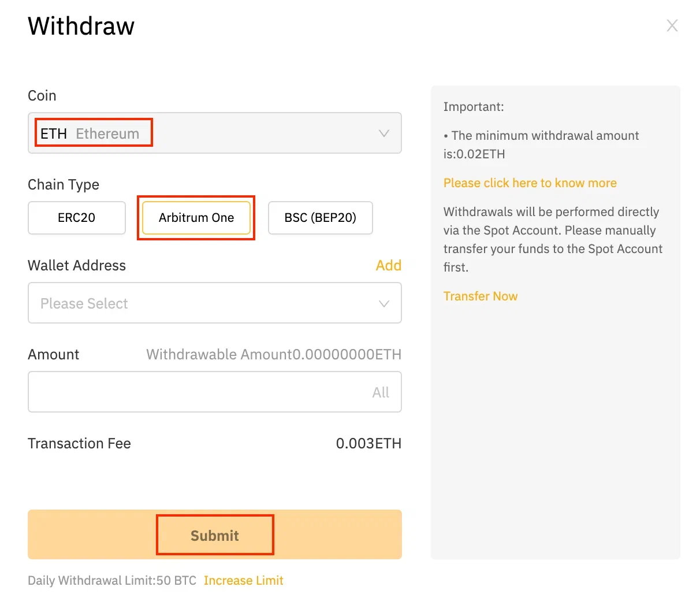700x609 pixels.
Task: Switch to the BSC (BEP20) chain
Action: coord(320,218)
